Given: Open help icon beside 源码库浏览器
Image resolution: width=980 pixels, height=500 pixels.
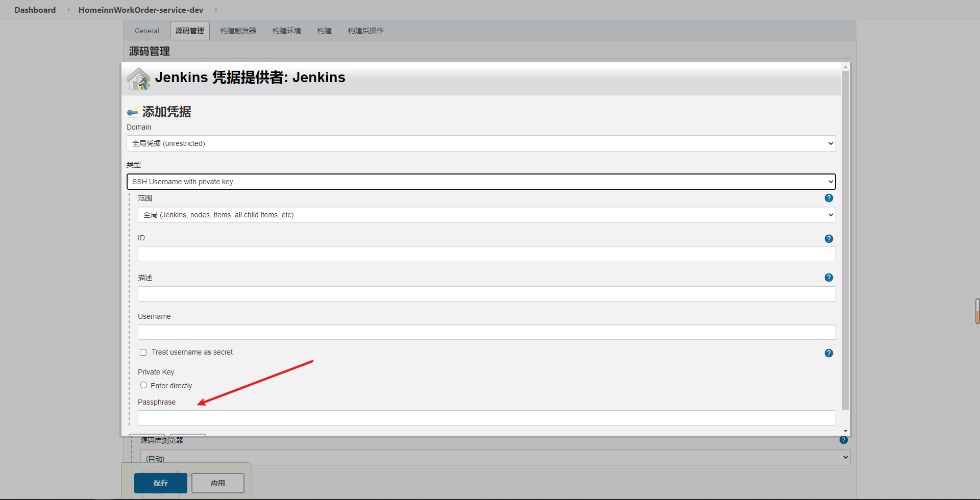Looking at the screenshot, I should pos(844,440).
